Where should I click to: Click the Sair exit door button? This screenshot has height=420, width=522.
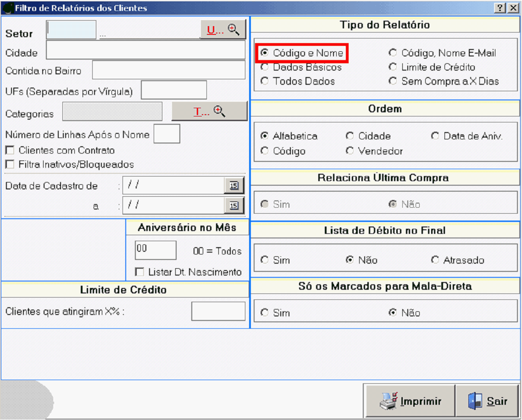487,401
